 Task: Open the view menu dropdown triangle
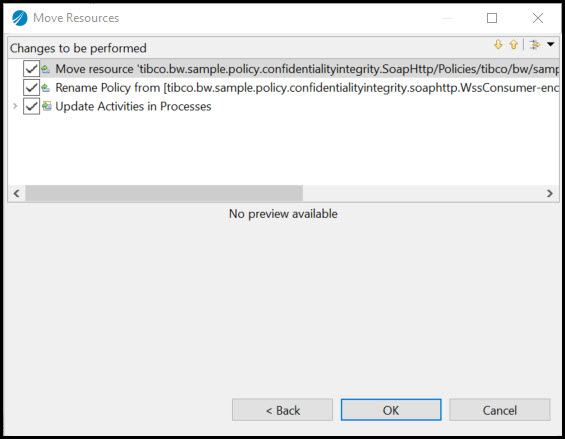click(x=550, y=44)
